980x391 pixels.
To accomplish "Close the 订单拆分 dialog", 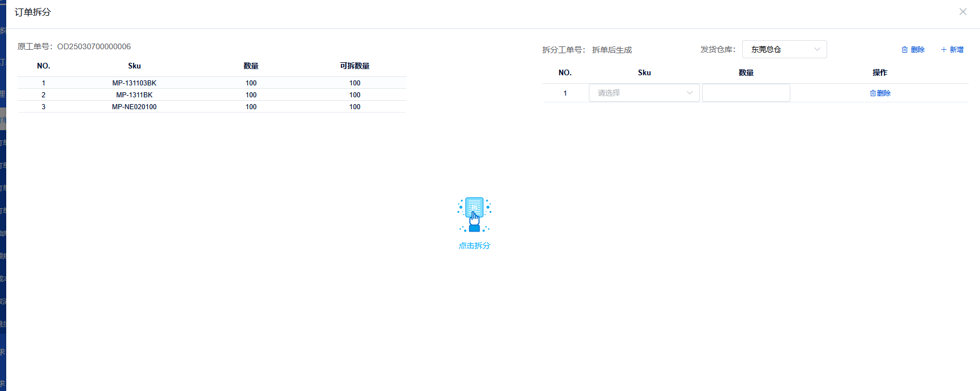I will tap(962, 12).
